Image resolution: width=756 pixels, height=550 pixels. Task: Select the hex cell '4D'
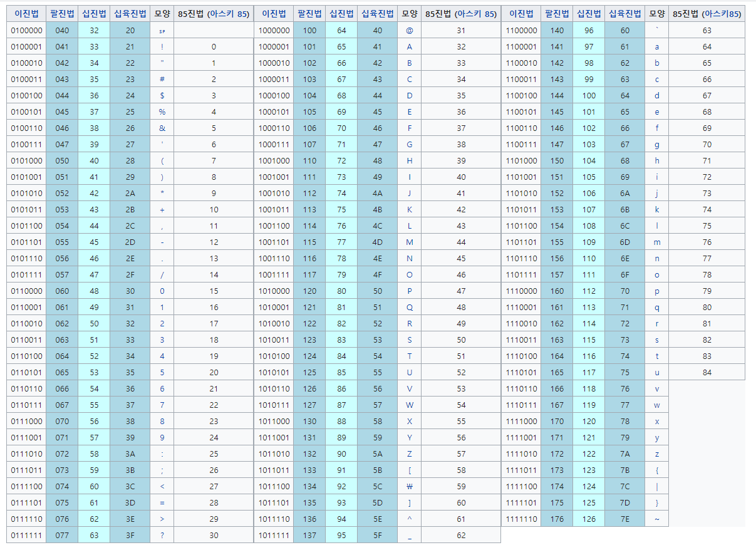(377, 242)
